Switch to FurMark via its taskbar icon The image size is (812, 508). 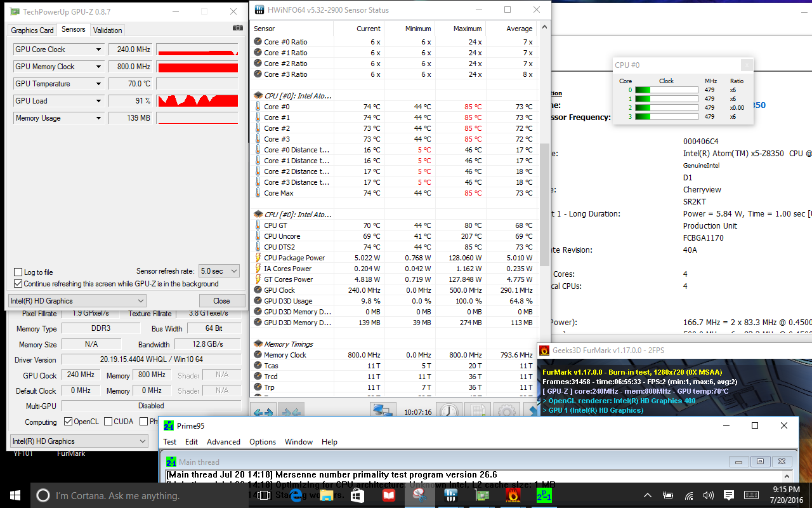(513, 495)
